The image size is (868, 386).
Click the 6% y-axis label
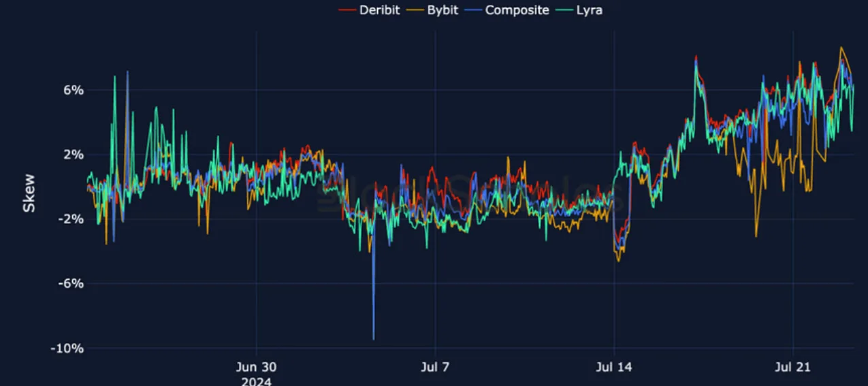click(75, 91)
